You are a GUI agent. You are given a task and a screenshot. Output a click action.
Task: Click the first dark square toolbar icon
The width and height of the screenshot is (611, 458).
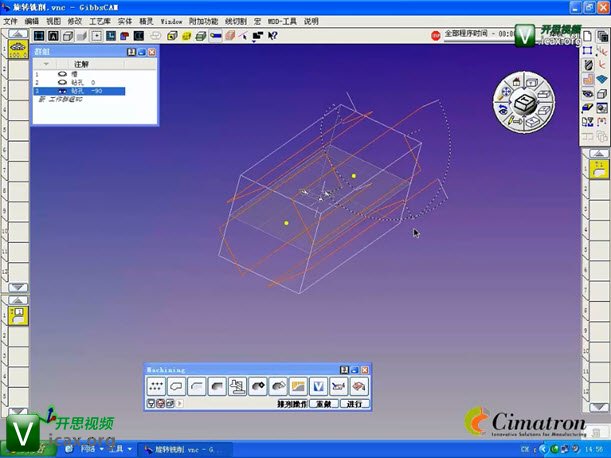click(39, 36)
